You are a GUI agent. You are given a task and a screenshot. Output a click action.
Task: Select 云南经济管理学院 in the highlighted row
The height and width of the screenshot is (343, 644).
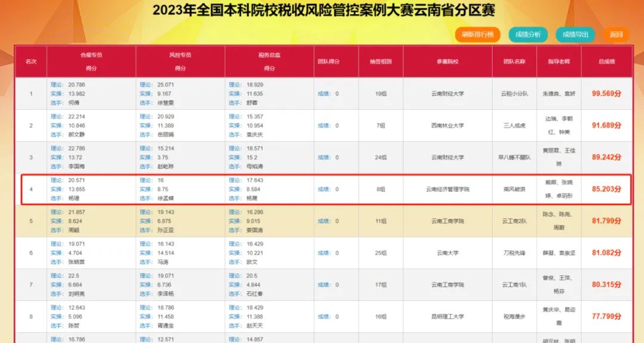448,189
